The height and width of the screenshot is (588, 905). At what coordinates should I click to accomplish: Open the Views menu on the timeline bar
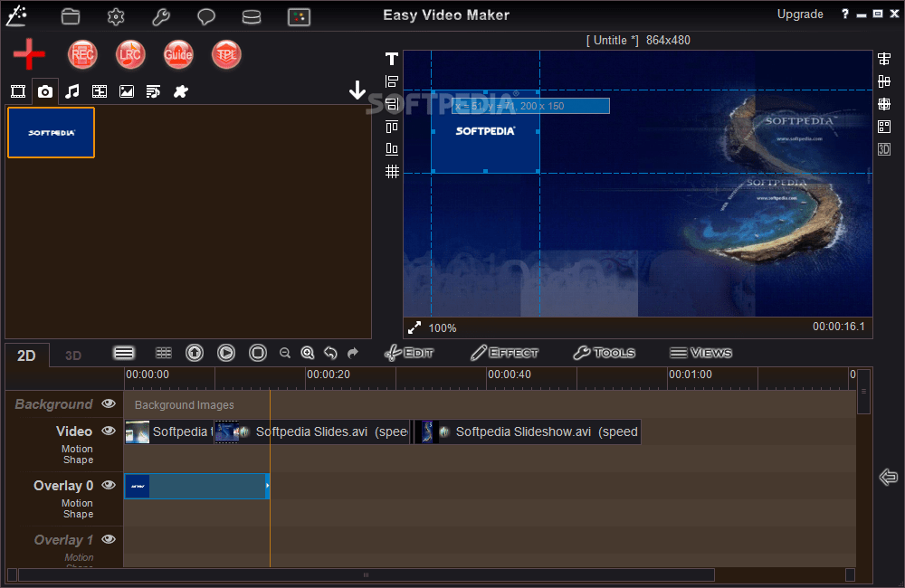pos(701,353)
